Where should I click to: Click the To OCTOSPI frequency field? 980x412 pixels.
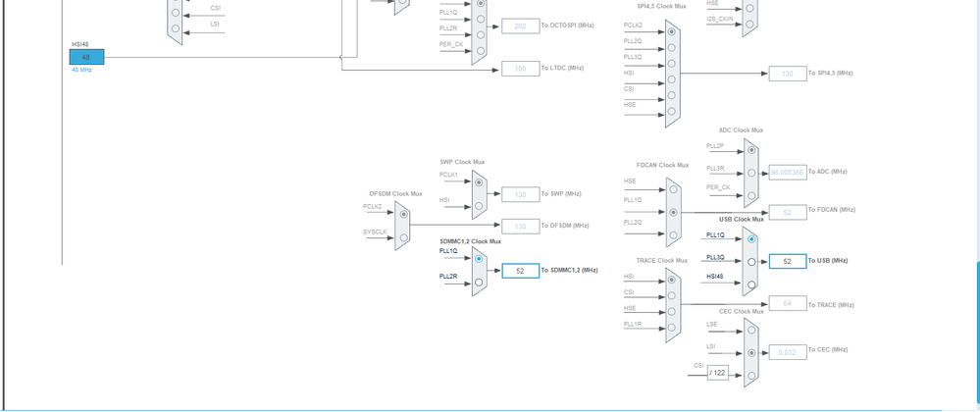click(x=521, y=26)
